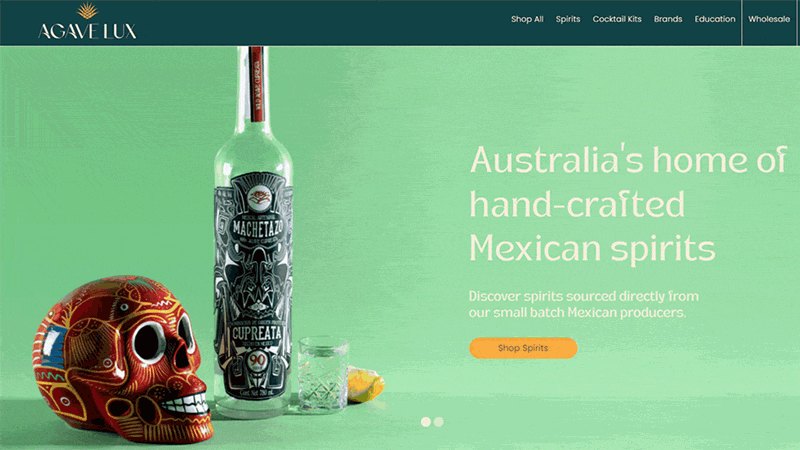Select Education in the top navigation
This screenshot has height=450, width=800.
(x=715, y=19)
